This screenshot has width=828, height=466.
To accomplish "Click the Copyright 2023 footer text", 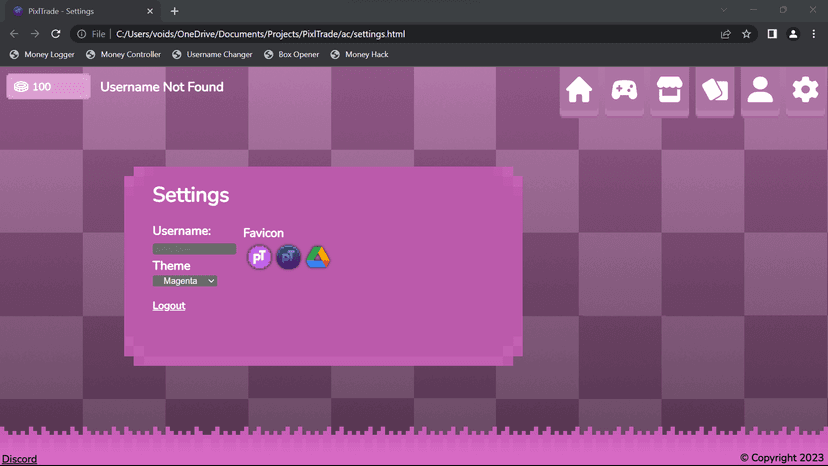I will pos(782,458).
